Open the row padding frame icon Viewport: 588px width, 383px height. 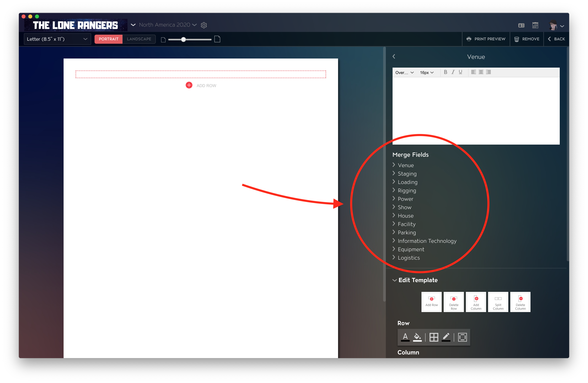pos(463,337)
